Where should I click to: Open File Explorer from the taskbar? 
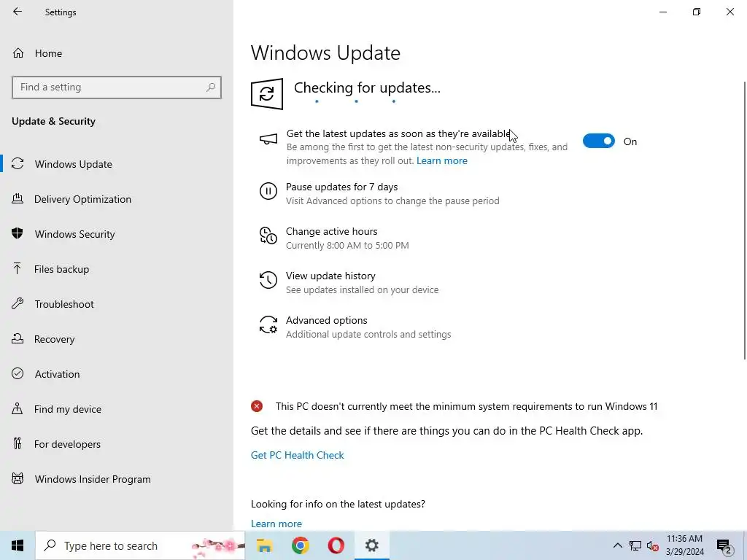(x=264, y=545)
